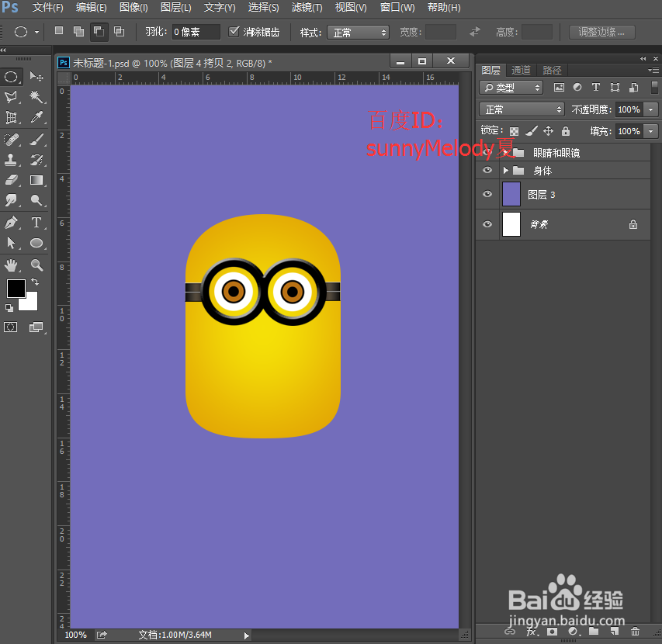Select the Eraser tool

point(11,180)
